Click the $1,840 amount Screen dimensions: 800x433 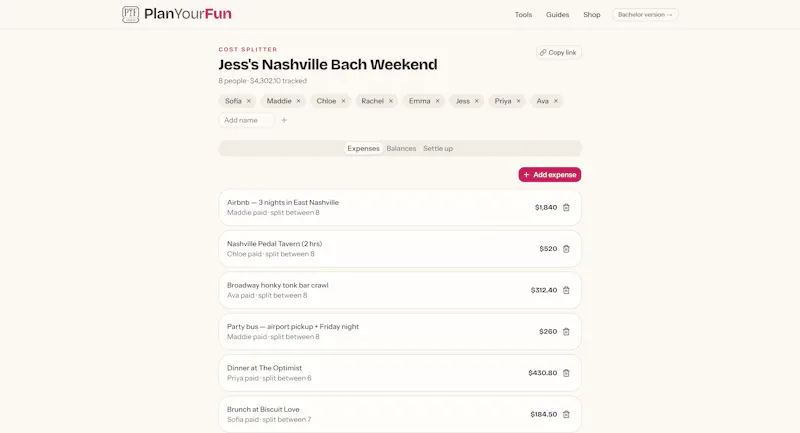point(546,208)
